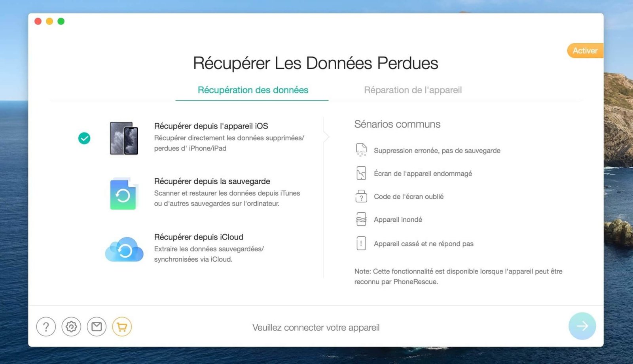This screenshot has height=364, width=633.
Task: Click the erroneous deletion scenario icon
Action: [361, 150]
